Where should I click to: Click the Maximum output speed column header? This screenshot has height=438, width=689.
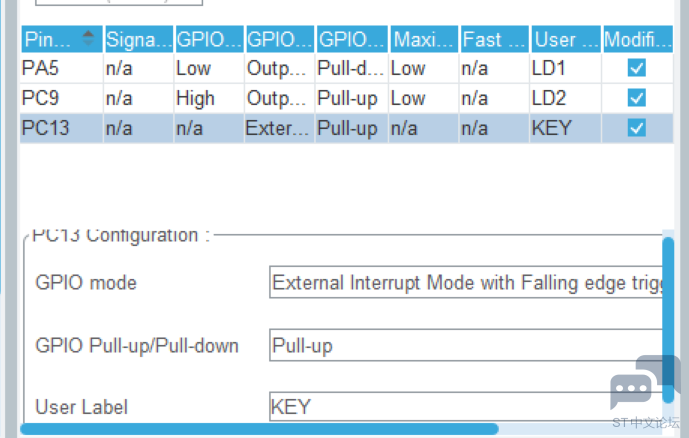pos(423,39)
